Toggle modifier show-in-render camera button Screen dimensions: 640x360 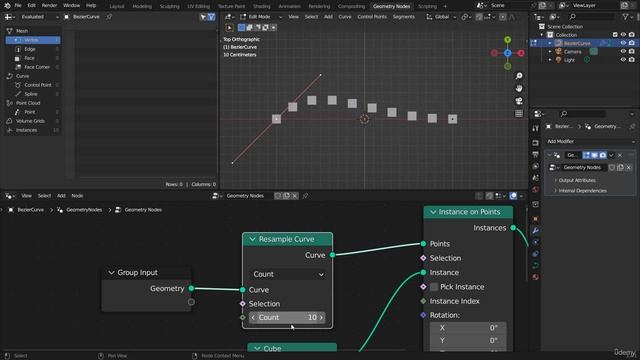[603, 155]
